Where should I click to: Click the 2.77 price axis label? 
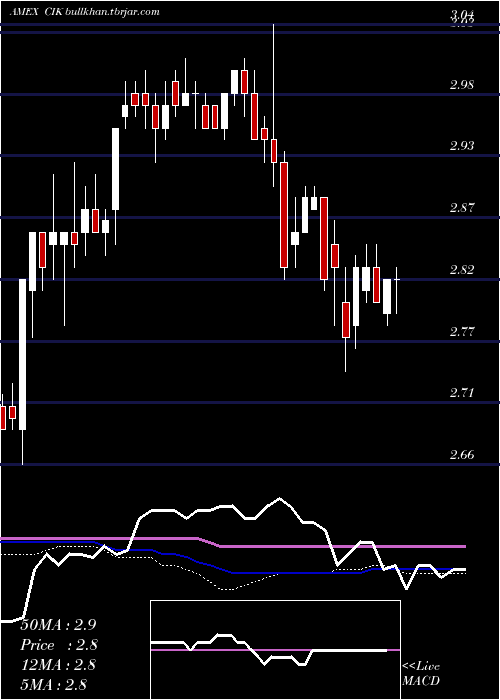(x=462, y=331)
